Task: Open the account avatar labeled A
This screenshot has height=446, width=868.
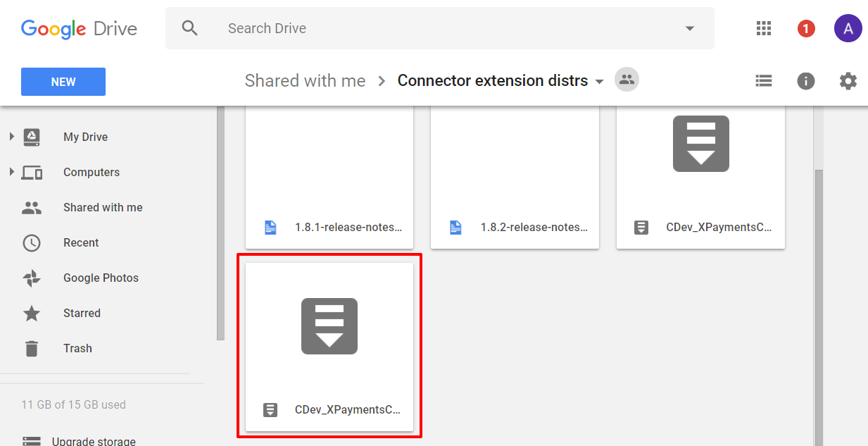Action: 848,28
